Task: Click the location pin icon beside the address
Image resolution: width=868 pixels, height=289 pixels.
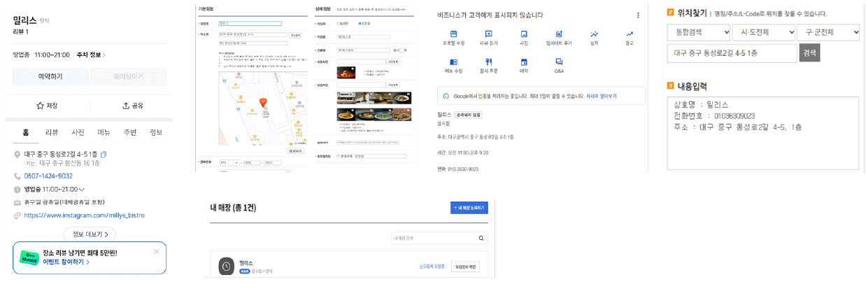Action: (x=17, y=154)
